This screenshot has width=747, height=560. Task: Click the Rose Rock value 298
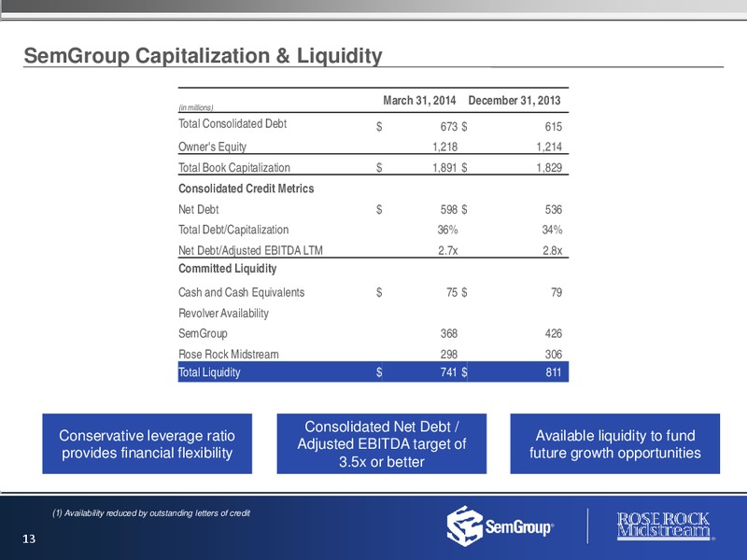tap(449, 355)
